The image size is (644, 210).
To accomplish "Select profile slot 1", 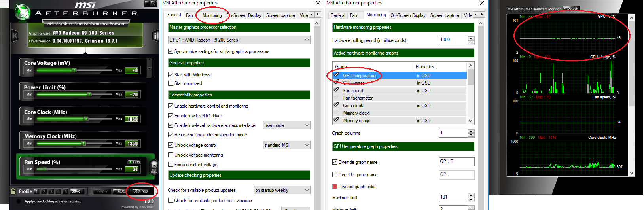I will [x=36, y=191].
